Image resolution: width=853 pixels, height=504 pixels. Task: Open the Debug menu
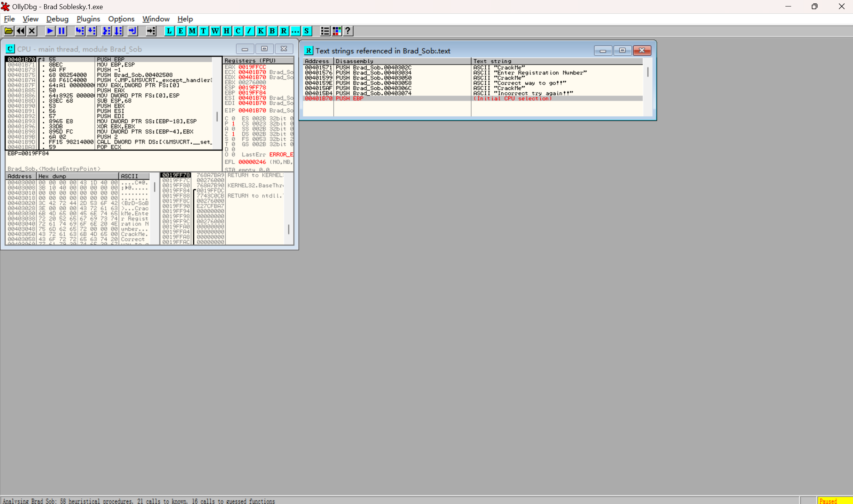(x=57, y=19)
